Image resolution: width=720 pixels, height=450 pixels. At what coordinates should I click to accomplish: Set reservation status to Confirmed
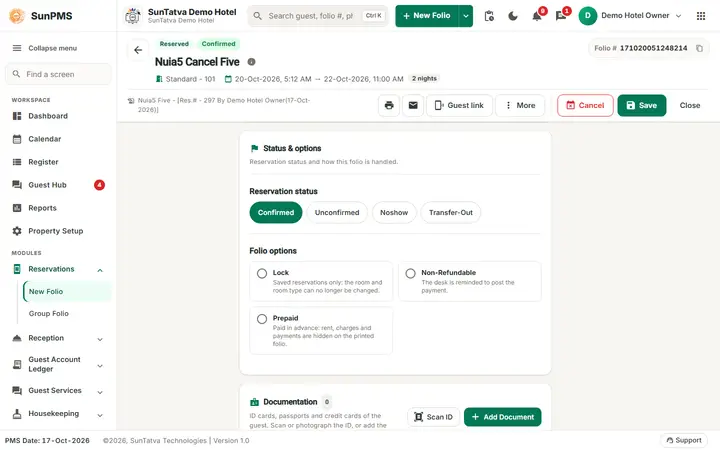276,213
